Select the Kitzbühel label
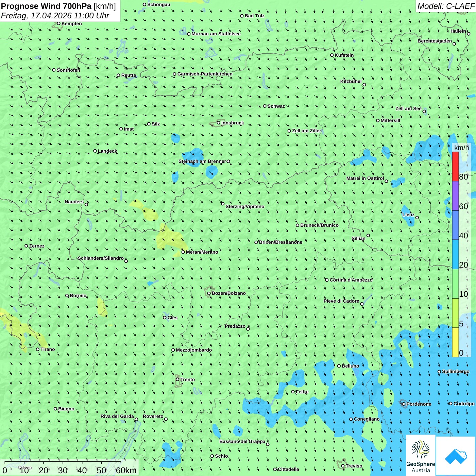 coord(351,81)
